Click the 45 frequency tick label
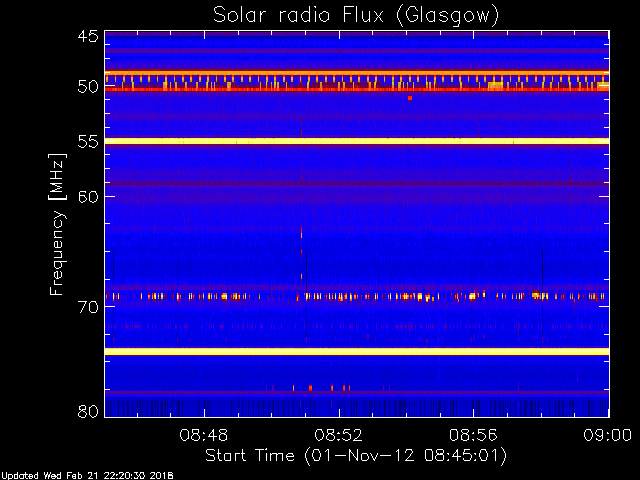 coord(88,37)
